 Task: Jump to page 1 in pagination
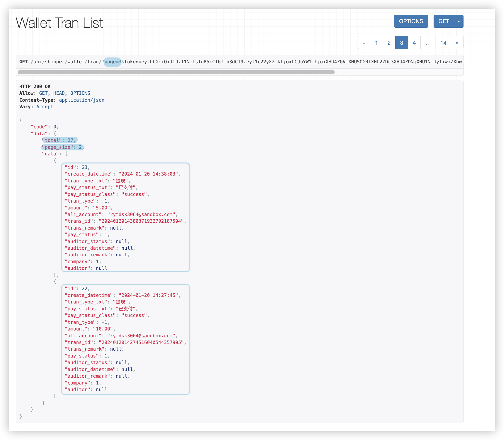tap(376, 43)
